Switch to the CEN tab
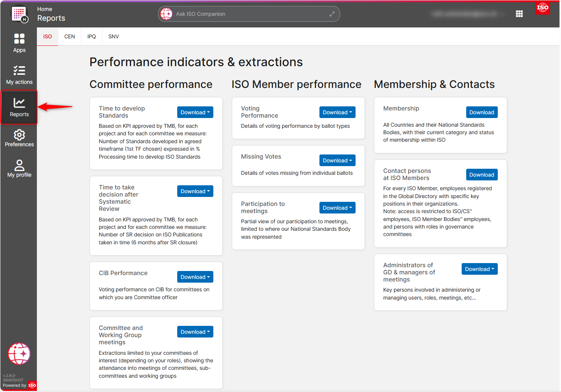The width and height of the screenshot is (561, 392). (70, 36)
